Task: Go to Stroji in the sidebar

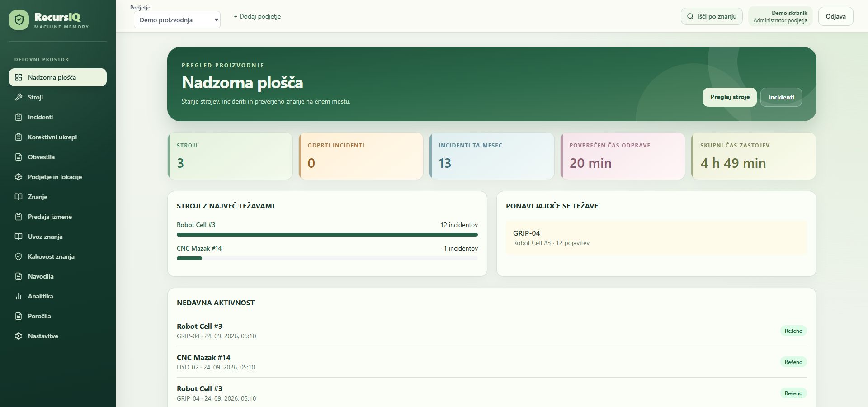Action: pyautogui.click(x=58, y=97)
